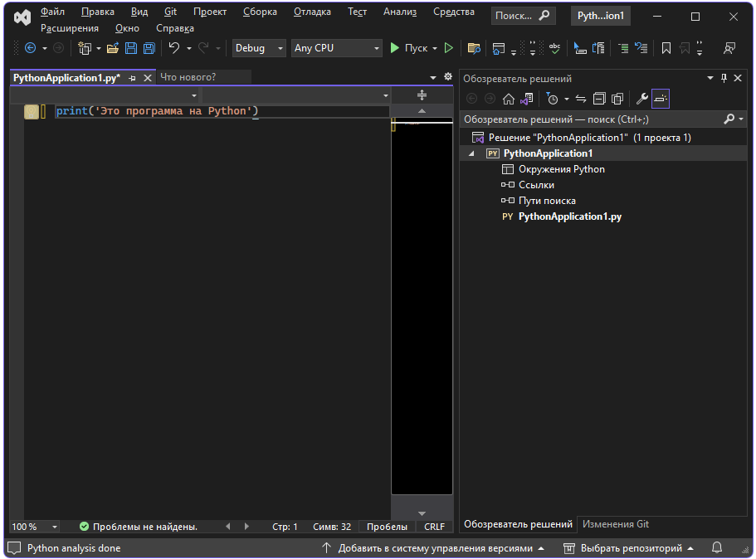
Task: Show all files icon in Solution Explorer
Action: point(617,99)
